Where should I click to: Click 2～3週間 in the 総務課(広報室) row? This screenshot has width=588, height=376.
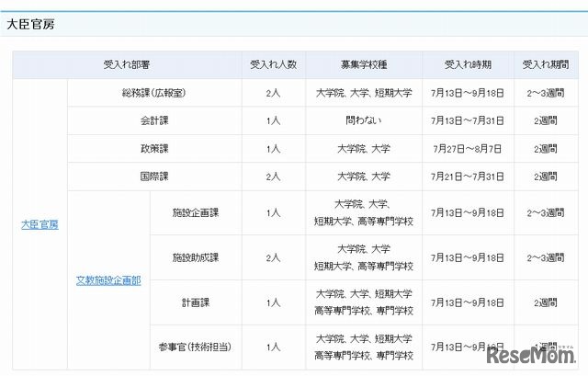pyautogui.click(x=546, y=93)
